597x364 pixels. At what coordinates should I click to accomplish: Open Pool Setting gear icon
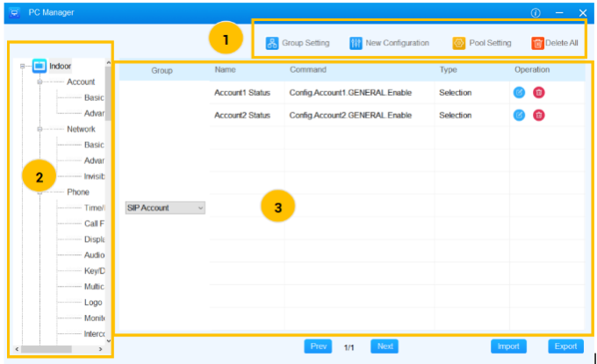pos(458,43)
